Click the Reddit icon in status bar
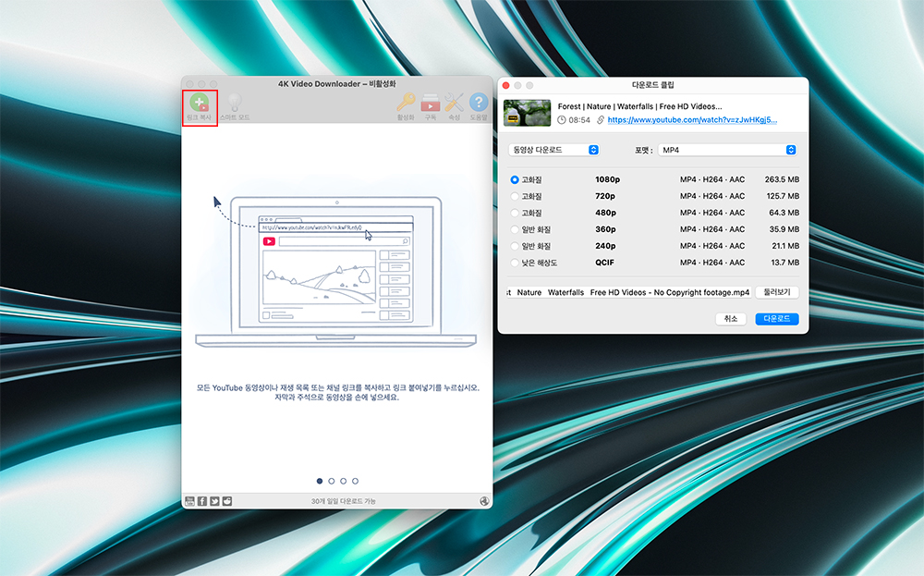Viewport: 924px width, 576px height. [x=227, y=501]
